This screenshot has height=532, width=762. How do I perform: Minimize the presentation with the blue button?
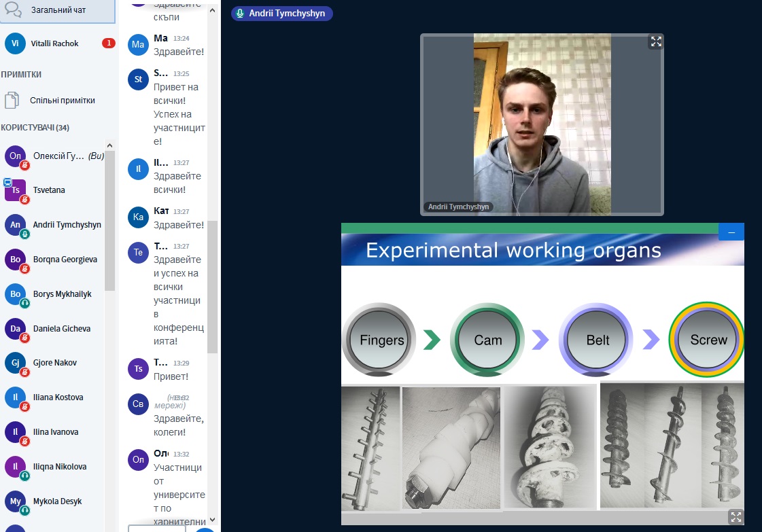(x=731, y=232)
